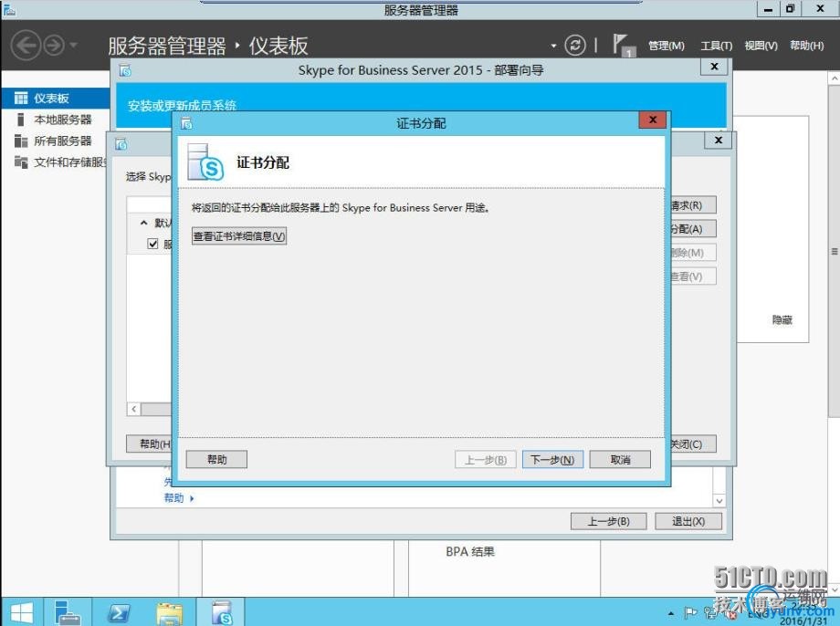Click Back (B) in Deployment Wizard

pos(609,521)
